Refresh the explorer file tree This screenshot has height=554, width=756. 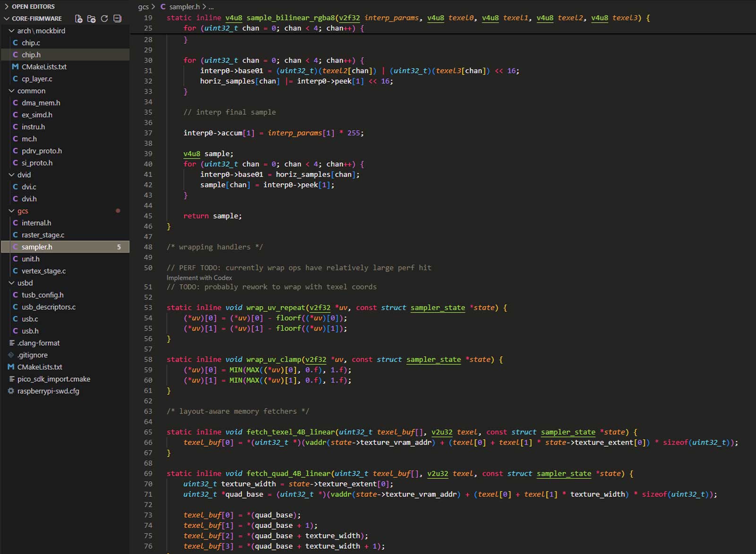coord(104,19)
